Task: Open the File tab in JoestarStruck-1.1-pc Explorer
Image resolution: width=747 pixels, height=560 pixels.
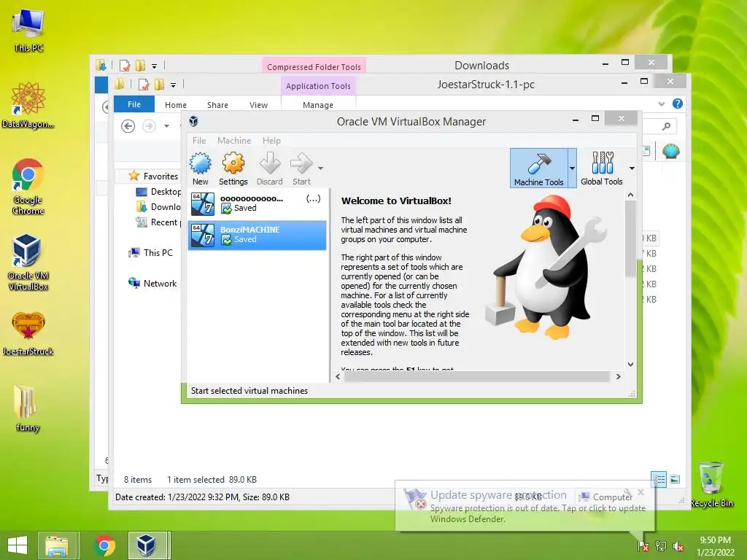Action: pos(134,104)
